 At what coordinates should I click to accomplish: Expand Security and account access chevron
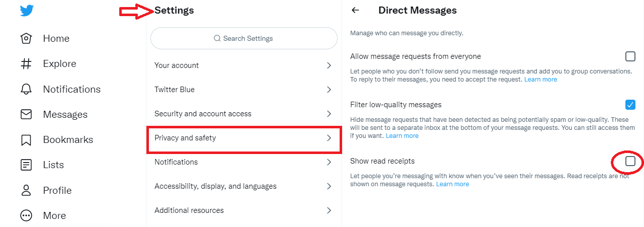coord(329,114)
